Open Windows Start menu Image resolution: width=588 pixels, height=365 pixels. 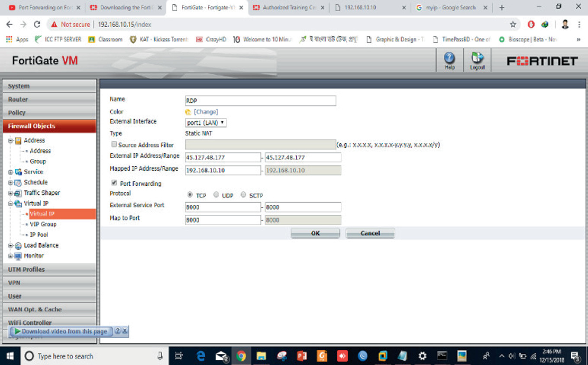(x=10, y=356)
